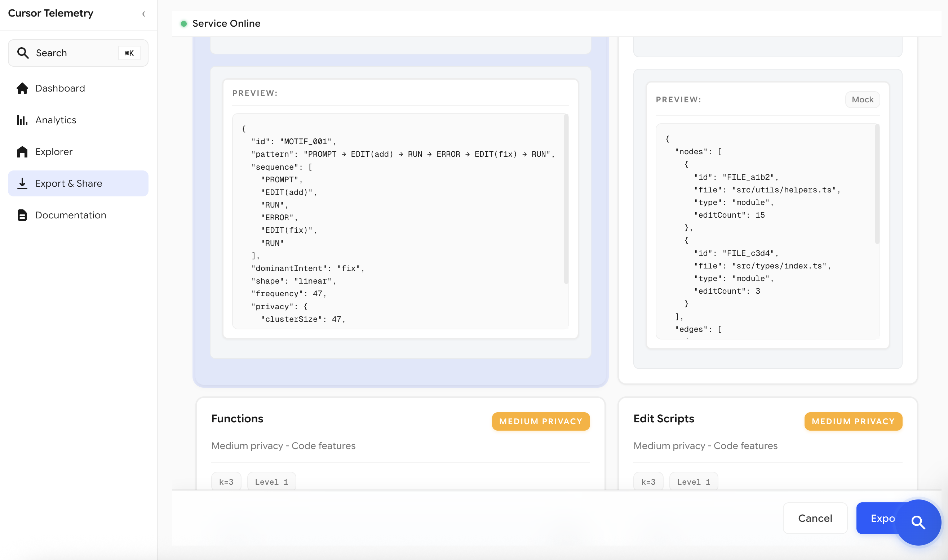Click the green Service Online status dot
The width and height of the screenshot is (948, 560).
tap(184, 23)
